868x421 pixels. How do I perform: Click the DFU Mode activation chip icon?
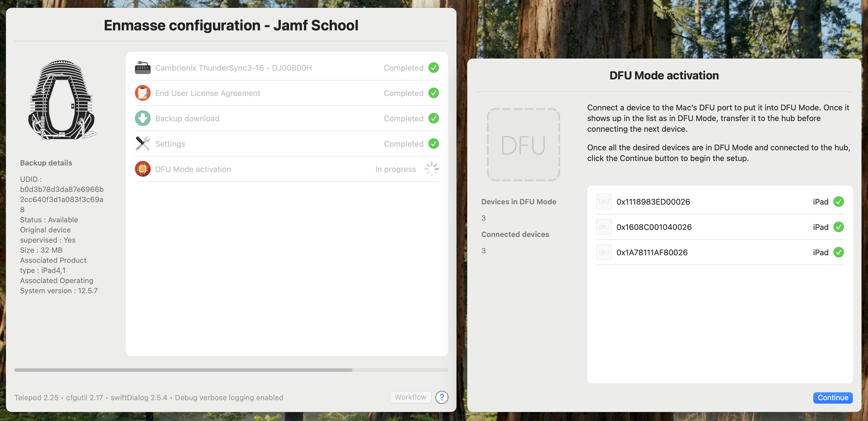pos(143,169)
